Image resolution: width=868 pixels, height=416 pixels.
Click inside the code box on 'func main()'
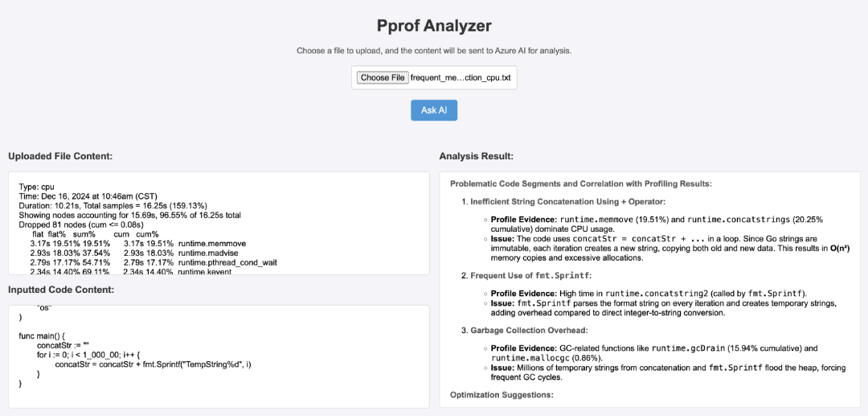point(45,335)
